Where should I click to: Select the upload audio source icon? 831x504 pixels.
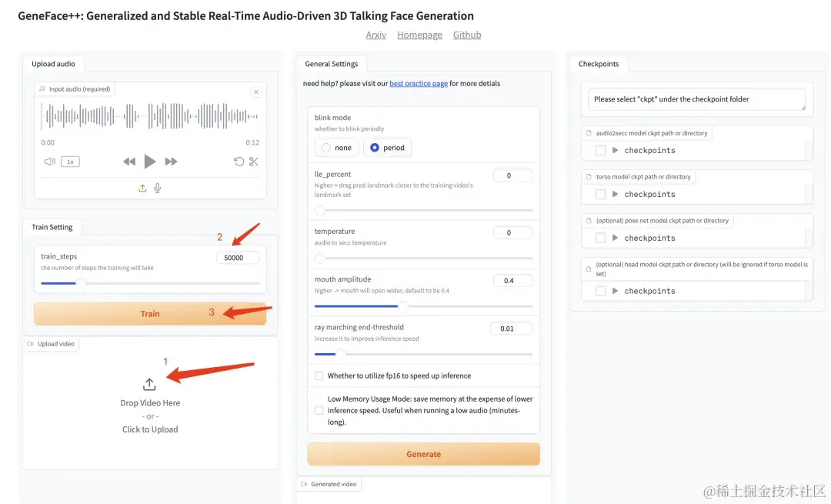(x=142, y=188)
